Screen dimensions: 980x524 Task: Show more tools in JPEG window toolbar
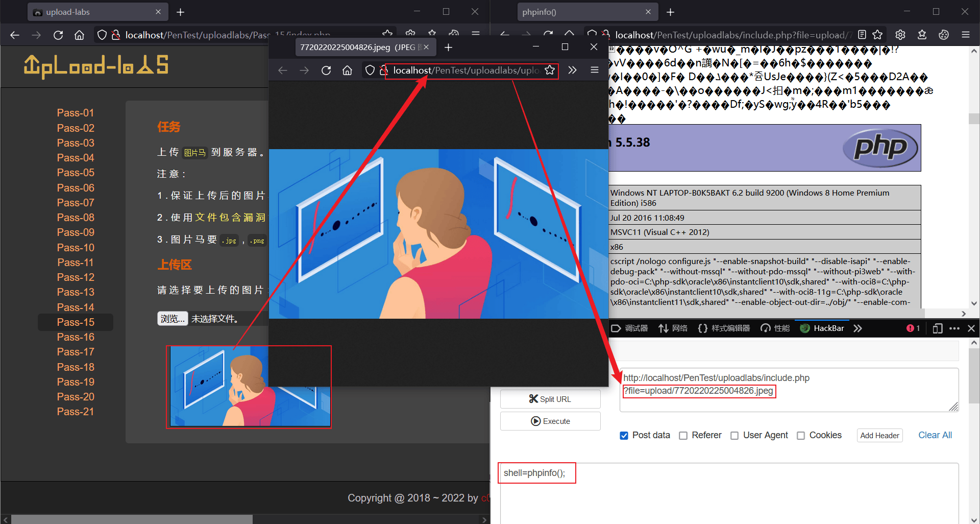(x=572, y=70)
